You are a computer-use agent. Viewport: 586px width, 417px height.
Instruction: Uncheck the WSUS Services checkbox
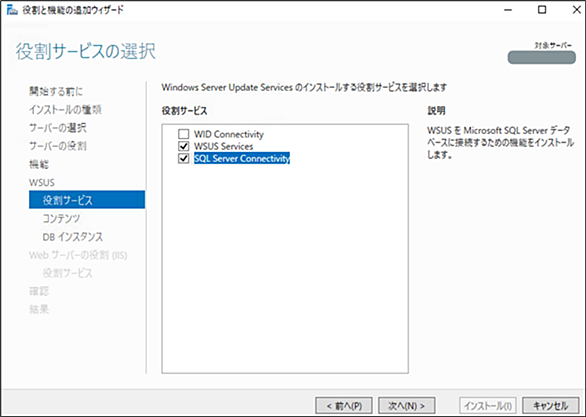(183, 146)
